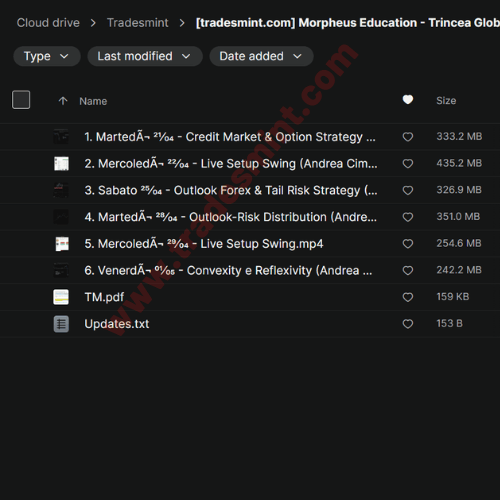Screen dimensions: 500x500
Task: Select file name '4. Martedì - Outlook-Risk Distribution'
Action: click(231, 217)
